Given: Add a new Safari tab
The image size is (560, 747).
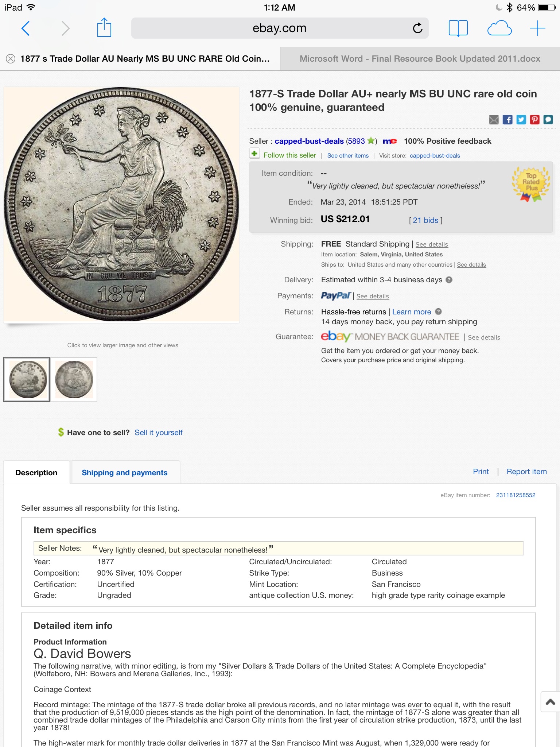Looking at the screenshot, I should click(x=537, y=28).
